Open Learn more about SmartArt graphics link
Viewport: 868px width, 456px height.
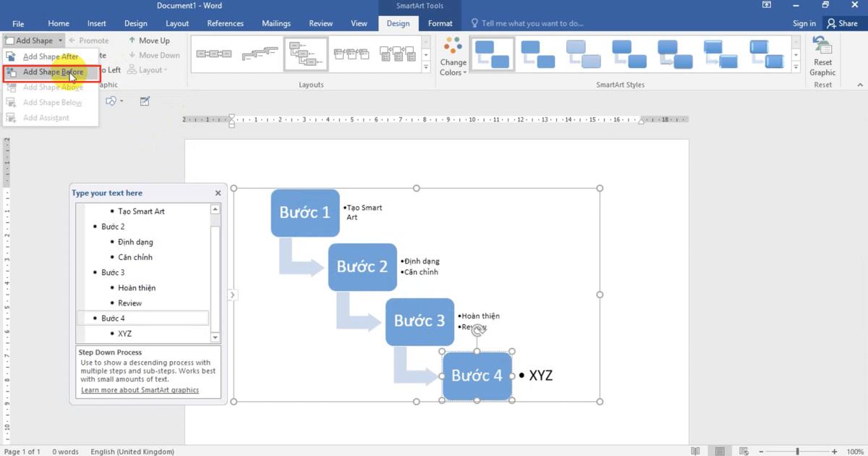coord(140,390)
